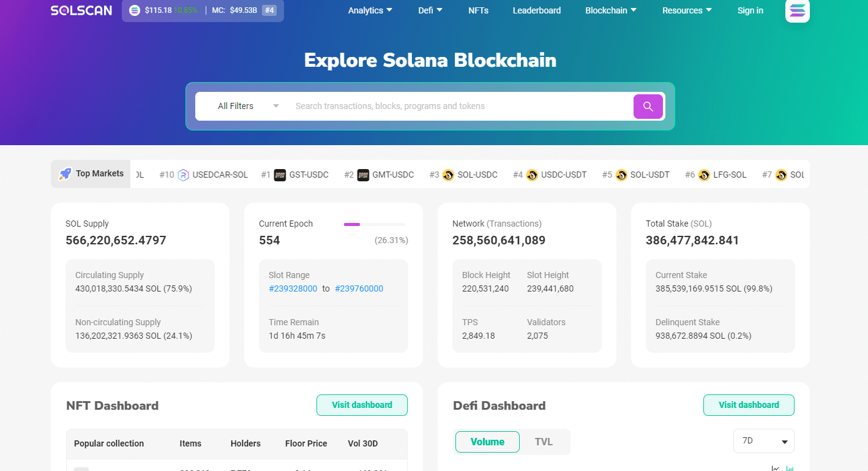Click the Current Epoch progress bar
The image size is (868, 471).
coord(374,224)
